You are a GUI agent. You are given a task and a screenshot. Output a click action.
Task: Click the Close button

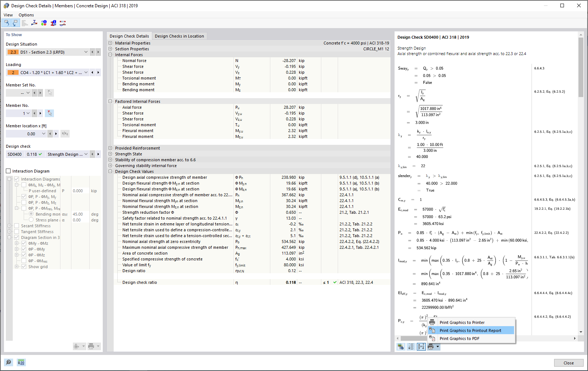(568, 363)
